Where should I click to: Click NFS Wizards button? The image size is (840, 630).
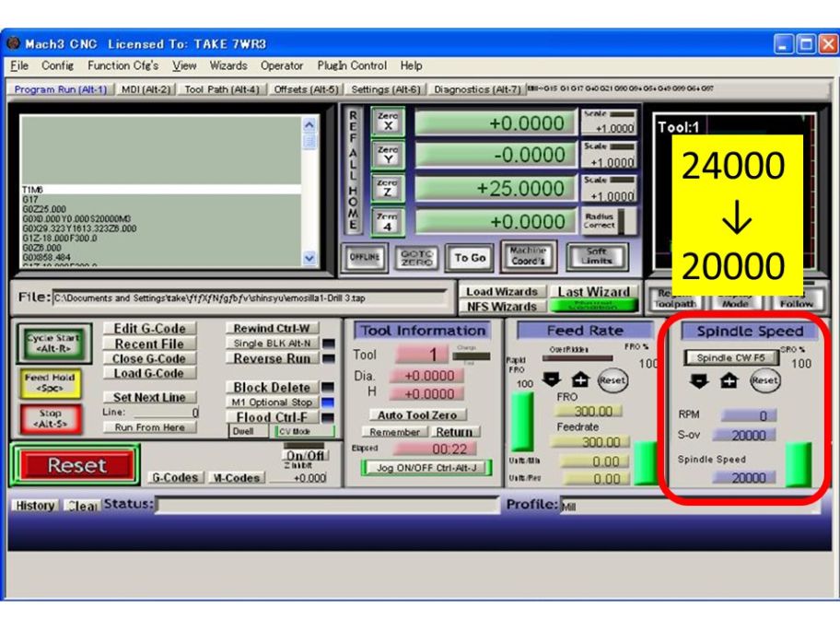coord(502,307)
